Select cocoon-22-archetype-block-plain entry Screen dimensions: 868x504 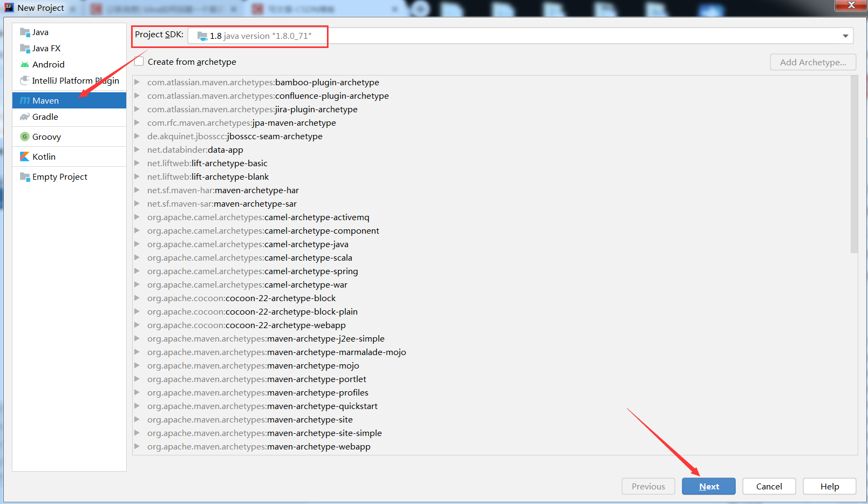[x=252, y=311]
